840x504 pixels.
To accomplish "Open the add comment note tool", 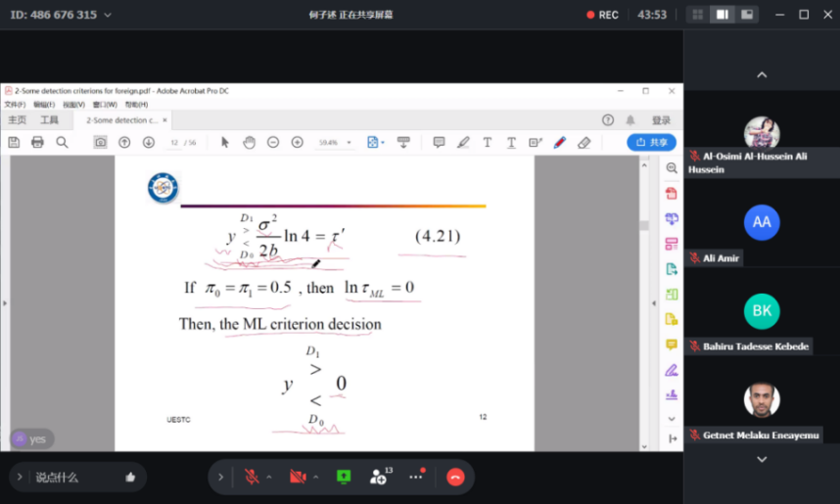I will [439, 142].
